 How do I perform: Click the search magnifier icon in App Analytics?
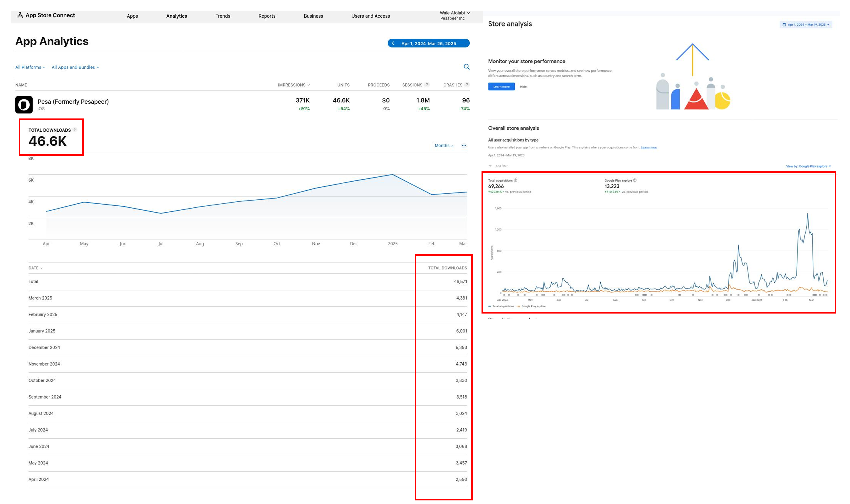[466, 67]
